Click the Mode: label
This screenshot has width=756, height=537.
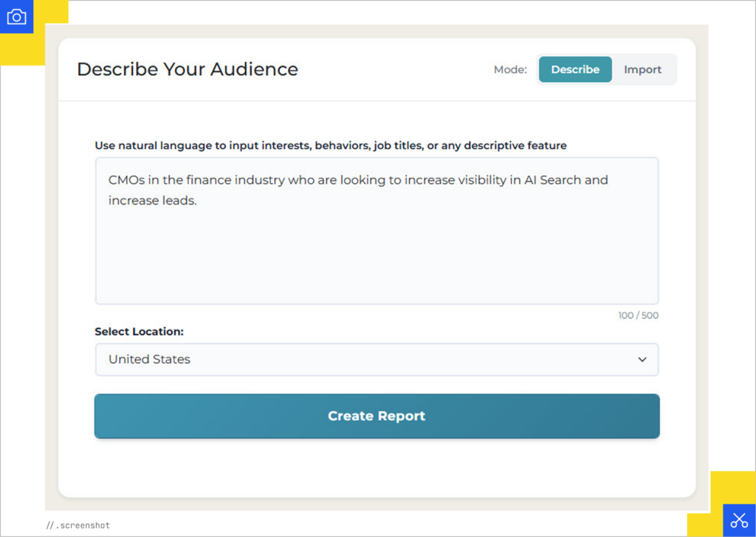click(x=511, y=70)
